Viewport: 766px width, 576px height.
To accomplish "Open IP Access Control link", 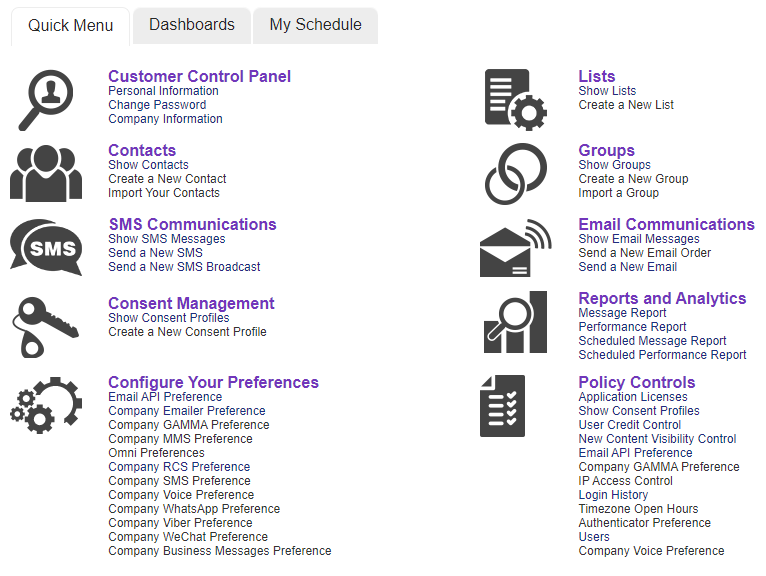I will click(x=625, y=481).
